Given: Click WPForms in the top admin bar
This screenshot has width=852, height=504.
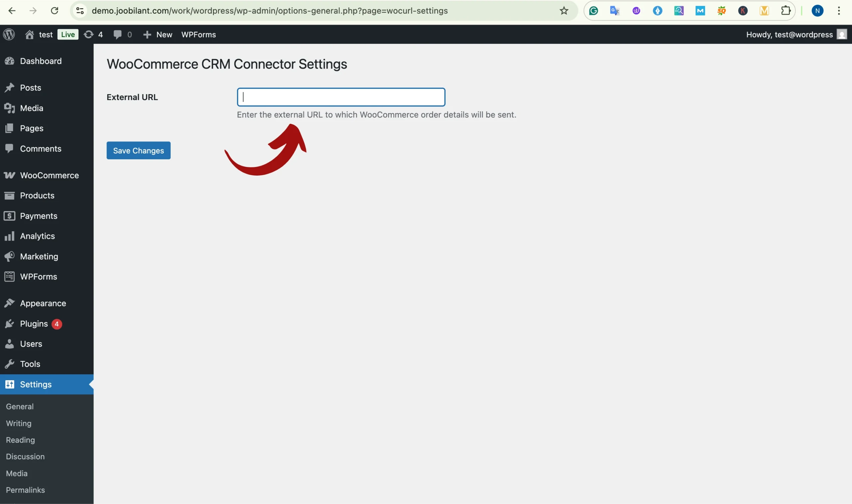Looking at the screenshot, I should pyautogui.click(x=198, y=34).
